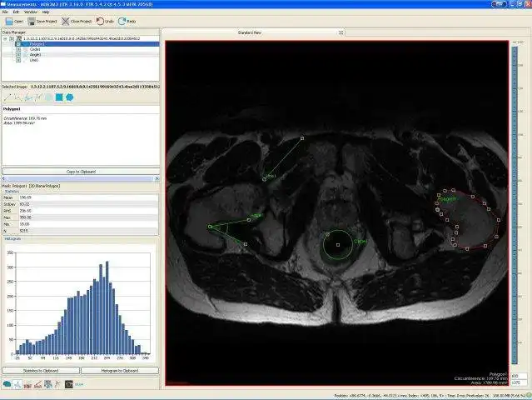The image size is (532, 400).
Task: Open the segmentation view cloud icon
Action: pos(7,384)
